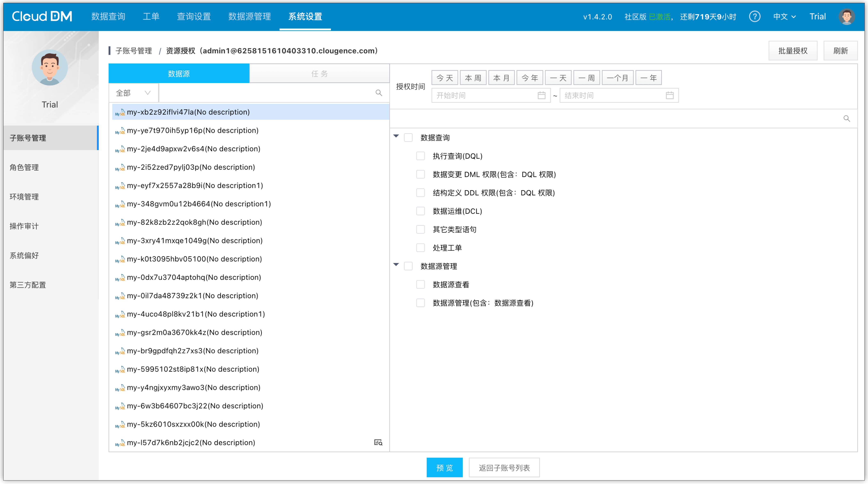The width and height of the screenshot is (868, 484).
Task: Collapse the 数据查询 tree node
Action: click(x=396, y=136)
